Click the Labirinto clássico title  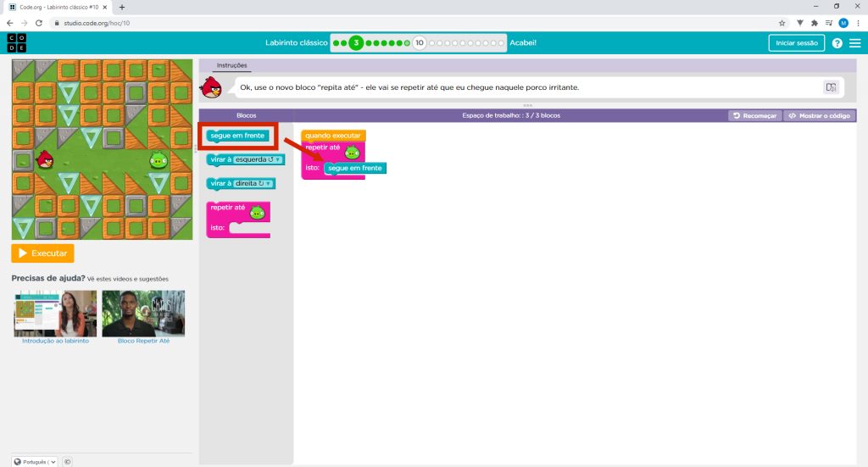pos(296,42)
